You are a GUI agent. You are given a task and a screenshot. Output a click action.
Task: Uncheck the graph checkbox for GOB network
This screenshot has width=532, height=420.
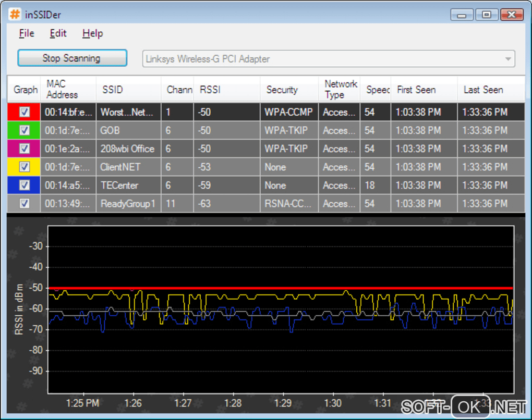pos(25,130)
